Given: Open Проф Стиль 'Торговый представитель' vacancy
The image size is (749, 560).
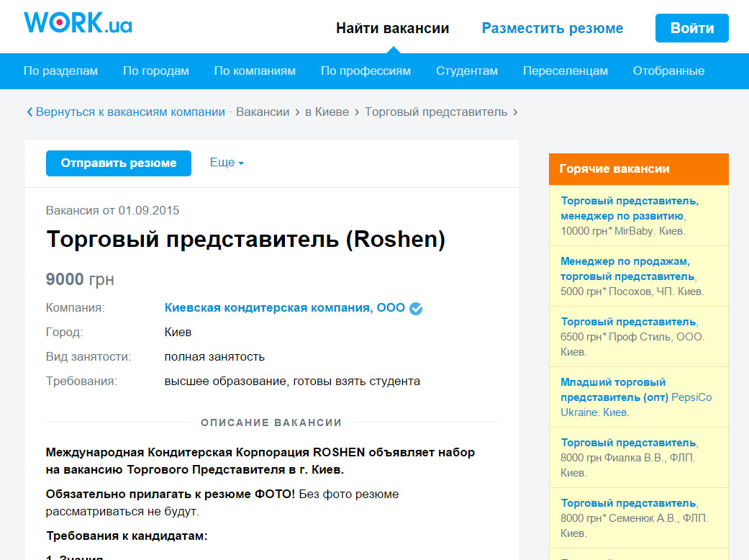Looking at the screenshot, I should tap(629, 322).
